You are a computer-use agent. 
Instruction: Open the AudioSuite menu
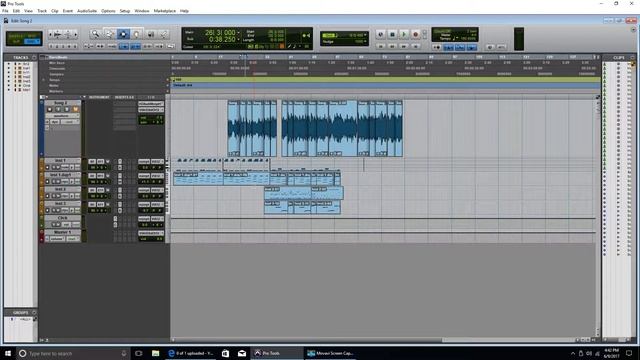[87, 11]
